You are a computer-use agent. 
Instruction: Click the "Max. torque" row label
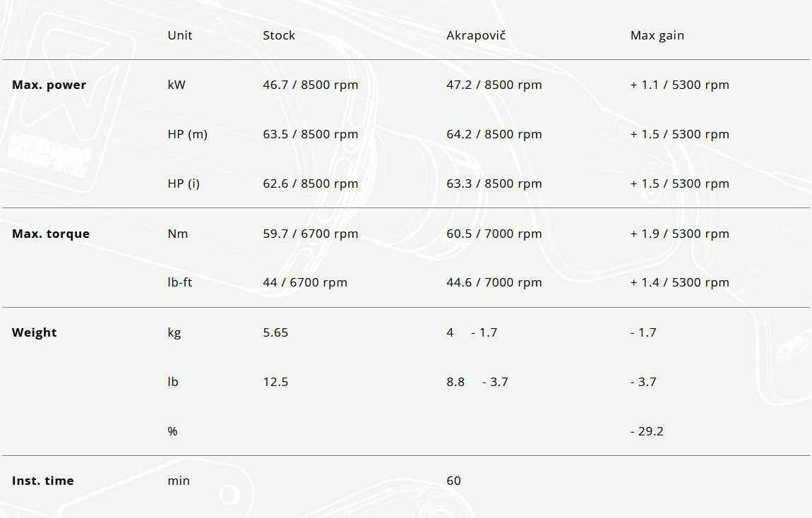(x=51, y=234)
